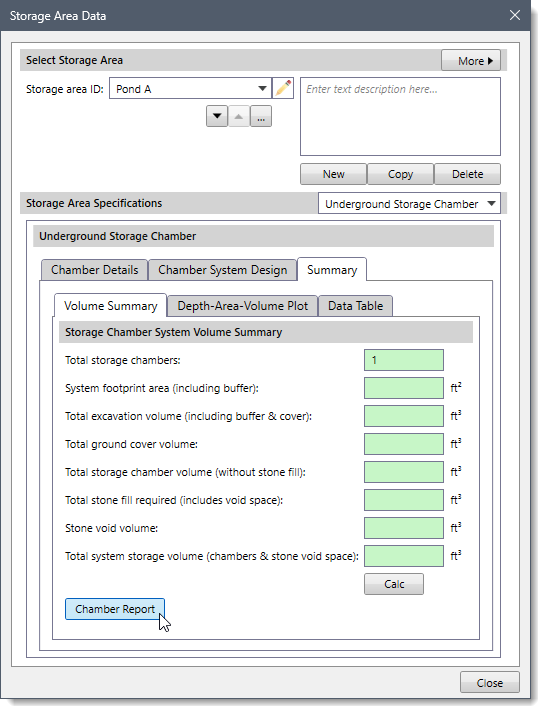
Task: Close the Storage Area Data dialog with X
Action: (515, 15)
